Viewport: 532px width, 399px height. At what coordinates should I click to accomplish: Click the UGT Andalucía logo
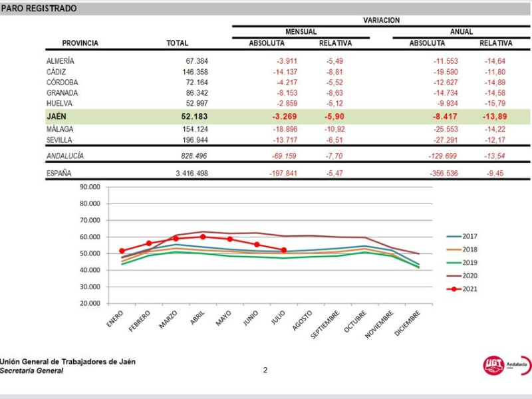(505, 365)
